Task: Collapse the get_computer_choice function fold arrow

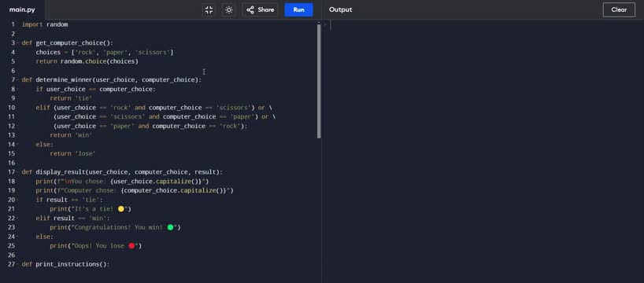Action: [17, 43]
